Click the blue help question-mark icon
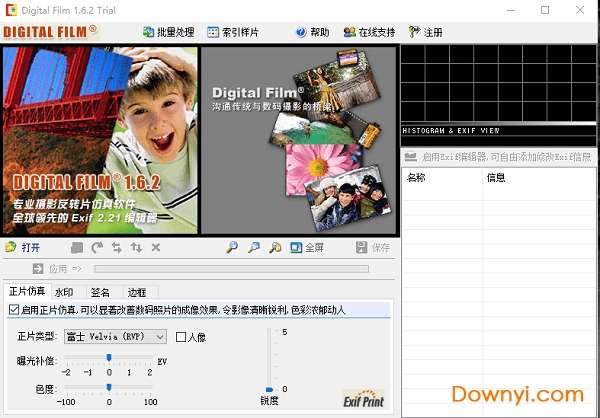The image size is (600, 418). coord(301,32)
